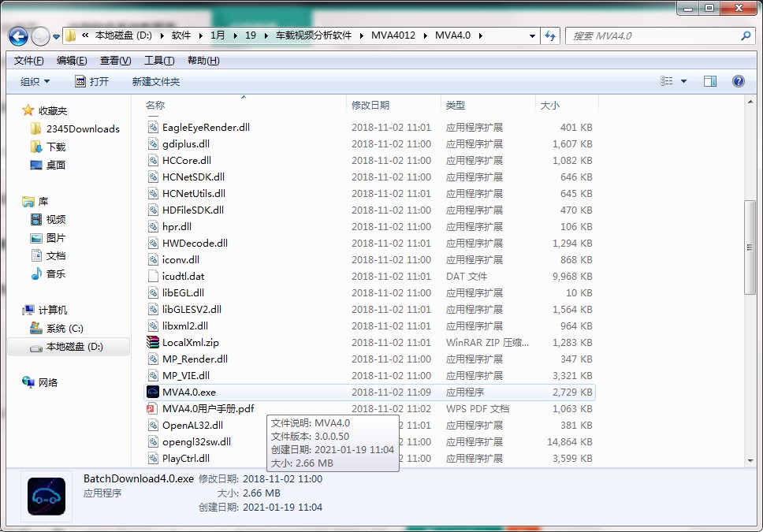Image resolution: width=763 pixels, height=532 pixels.
Task: Open the 音乐 library
Action: point(55,273)
